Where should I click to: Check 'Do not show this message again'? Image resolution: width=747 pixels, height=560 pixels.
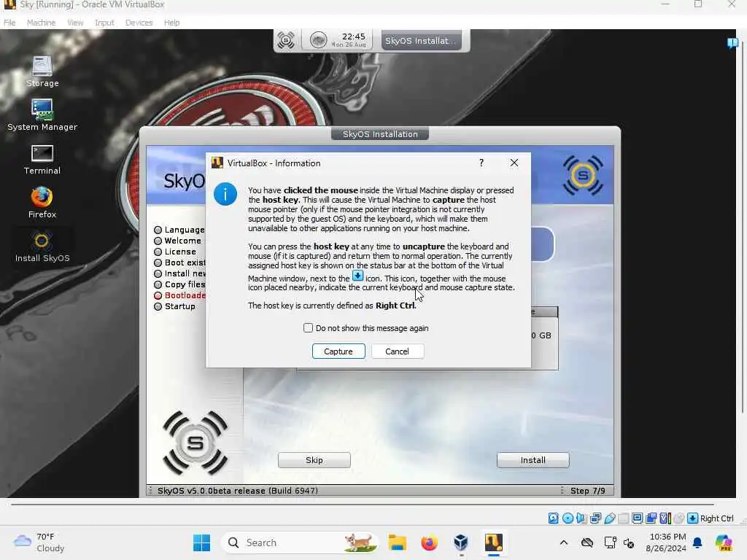(309, 328)
